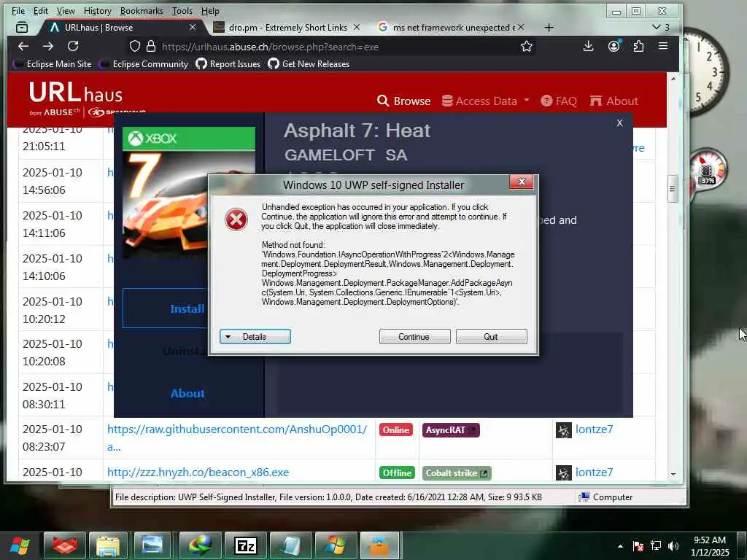Go forward in Firefox
This screenshot has width=747, height=560.
(48, 46)
